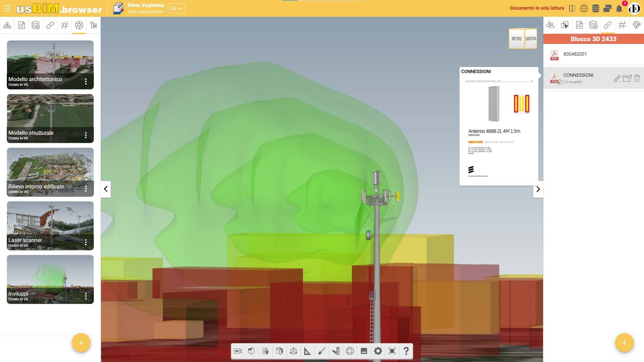Switch to hashtag tab in left panel
The height and width of the screenshot is (362, 644).
[64, 25]
